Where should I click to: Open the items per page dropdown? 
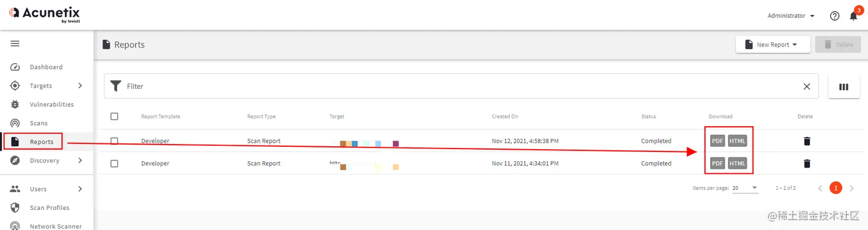[745, 188]
